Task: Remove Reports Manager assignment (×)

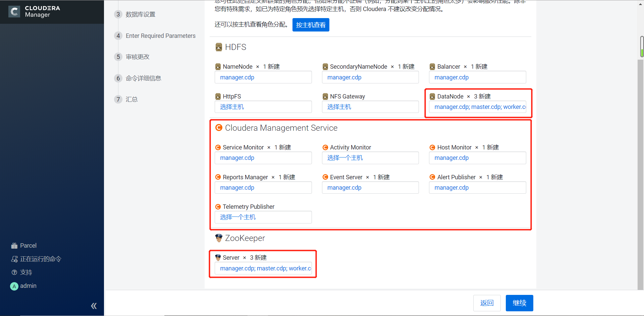Action: coord(273,177)
